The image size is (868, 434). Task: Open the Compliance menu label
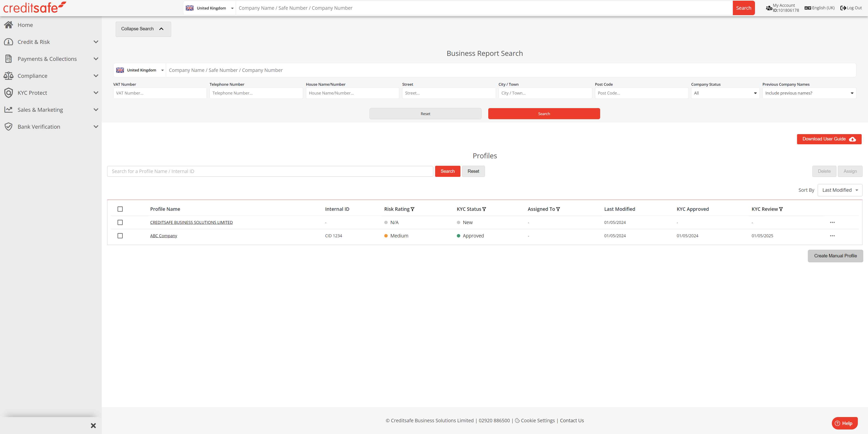click(x=32, y=76)
